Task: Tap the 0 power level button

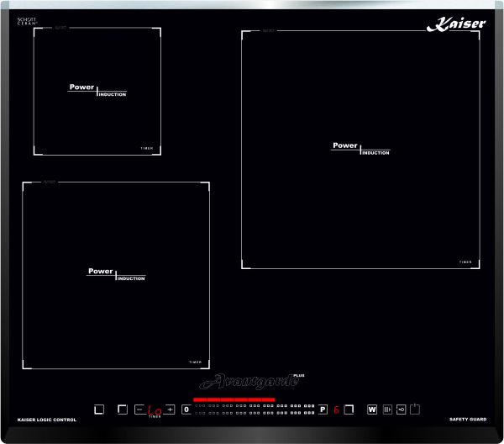Action: click(186, 410)
